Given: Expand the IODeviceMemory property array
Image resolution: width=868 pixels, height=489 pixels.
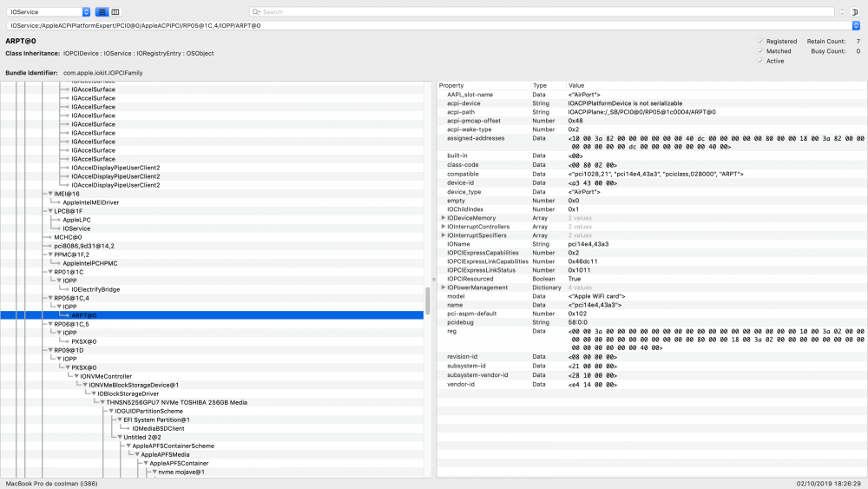Looking at the screenshot, I should coord(444,218).
